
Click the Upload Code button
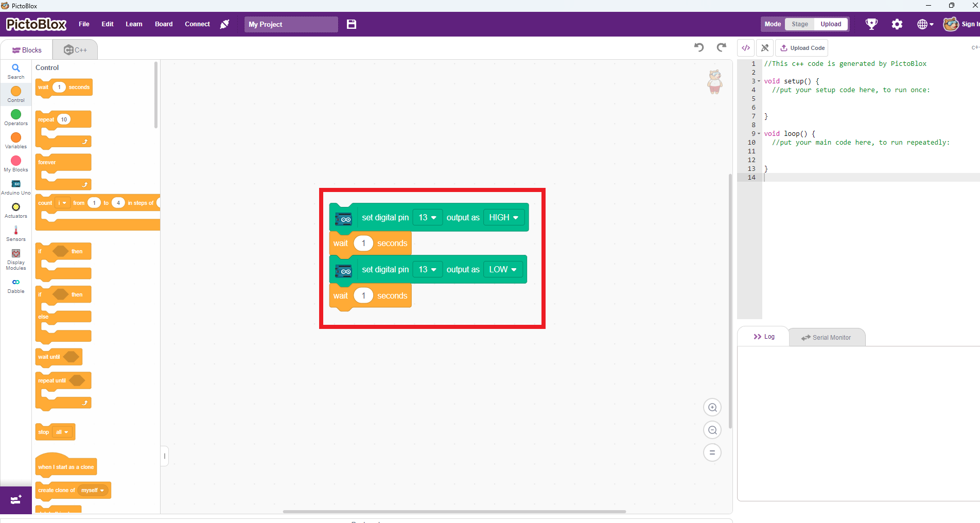click(801, 47)
